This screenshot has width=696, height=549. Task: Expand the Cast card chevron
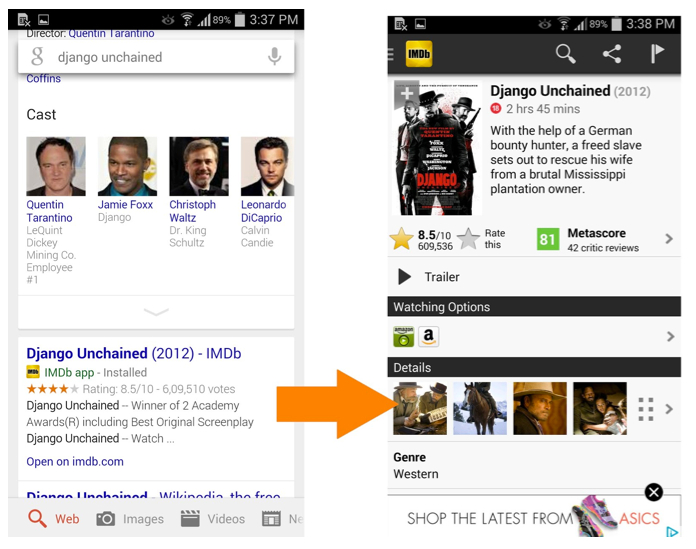coord(156,312)
